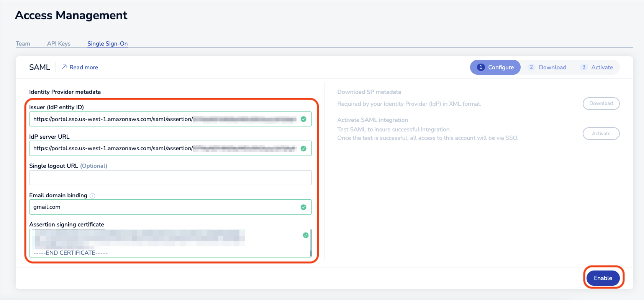Click the green checkmark in Issuer field

point(303,119)
